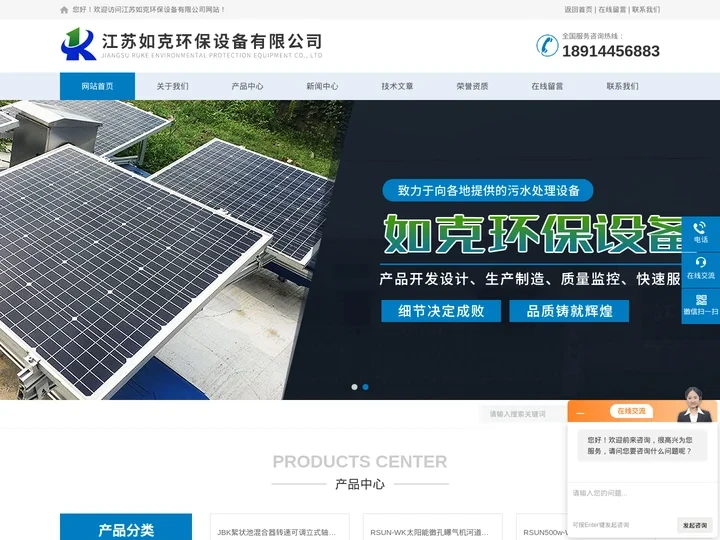The image size is (720, 540).
Task: Click hotline number 18914456883
Action: point(611,51)
